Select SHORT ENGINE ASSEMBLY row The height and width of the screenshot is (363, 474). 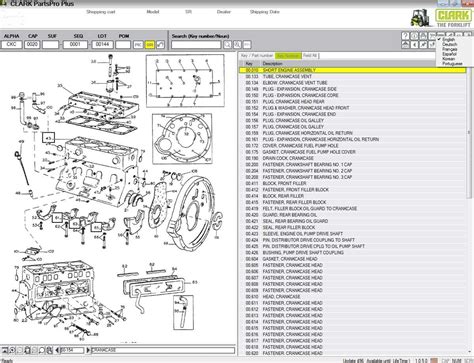click(353, 70)
